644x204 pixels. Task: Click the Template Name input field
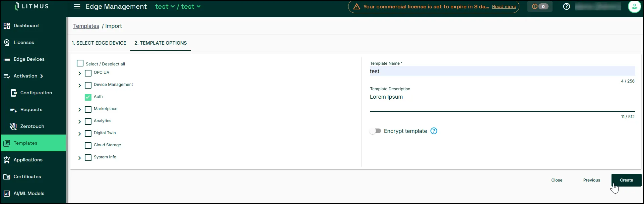point(502,71)
